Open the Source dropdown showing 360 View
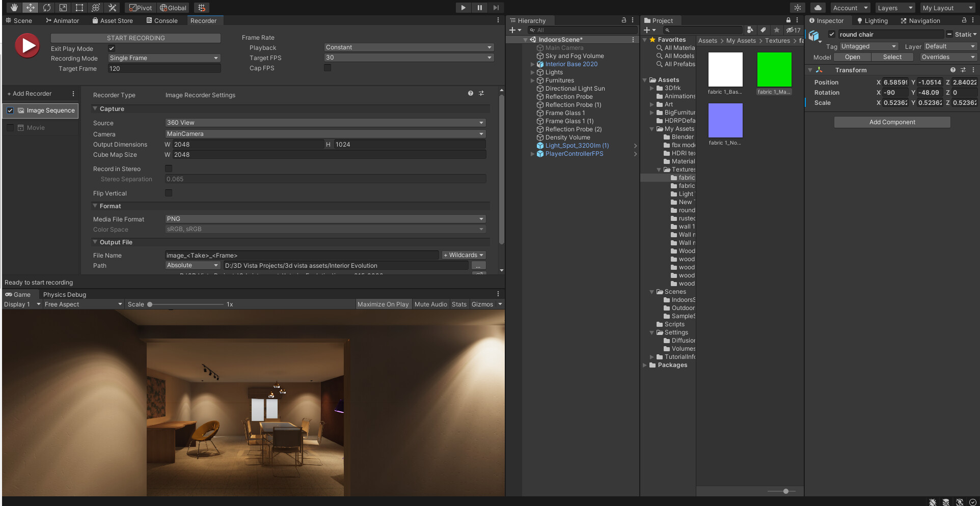 (325, 122)
